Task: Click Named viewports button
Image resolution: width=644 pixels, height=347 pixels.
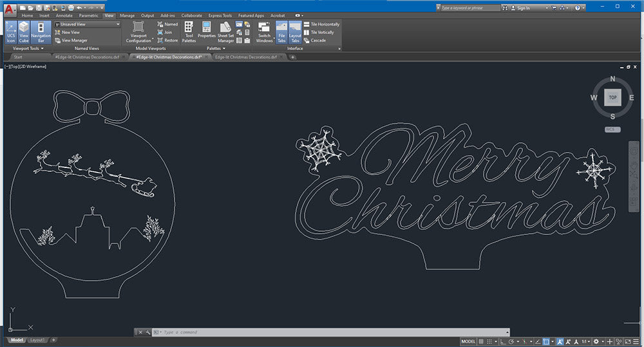Action: (167, 24)
